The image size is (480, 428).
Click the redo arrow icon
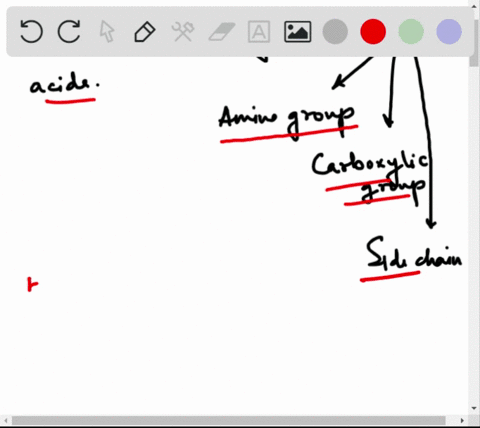tap(69, 31)
